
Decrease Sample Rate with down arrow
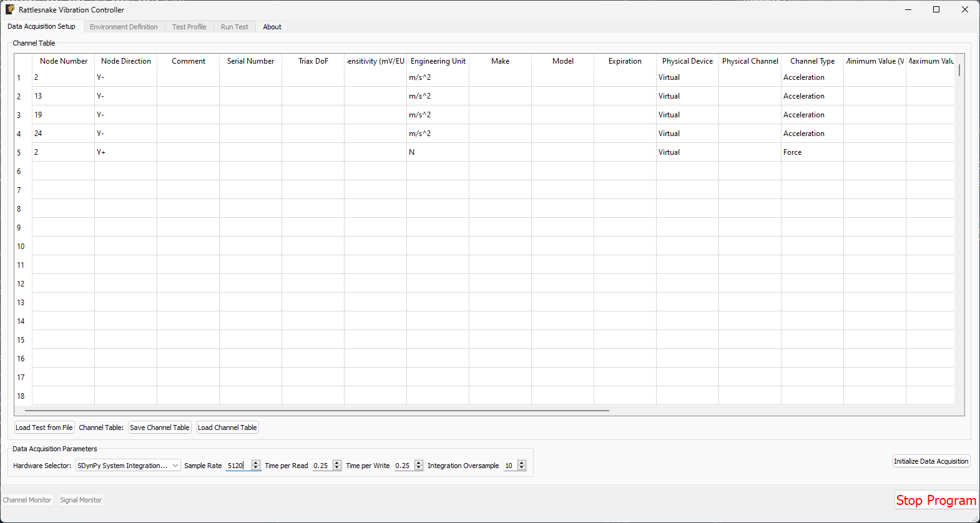255,468
